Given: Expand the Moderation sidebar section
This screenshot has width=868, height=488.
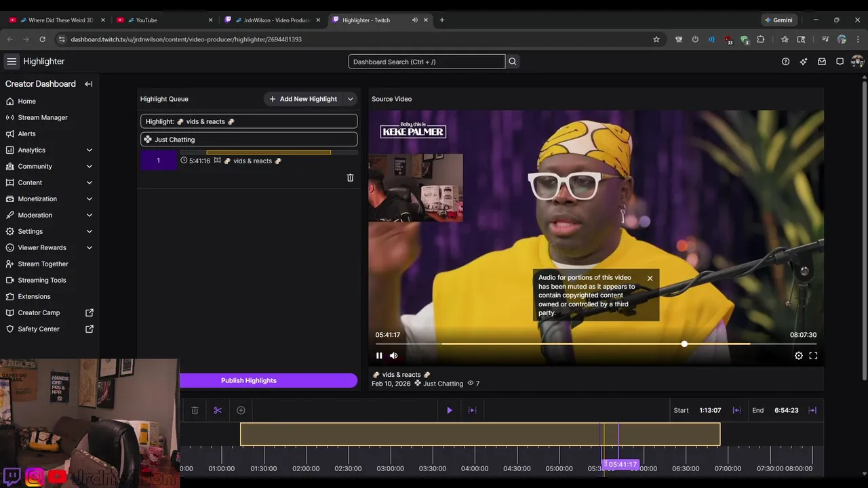Looking at the screenshot, I should [x=90, y=215].
